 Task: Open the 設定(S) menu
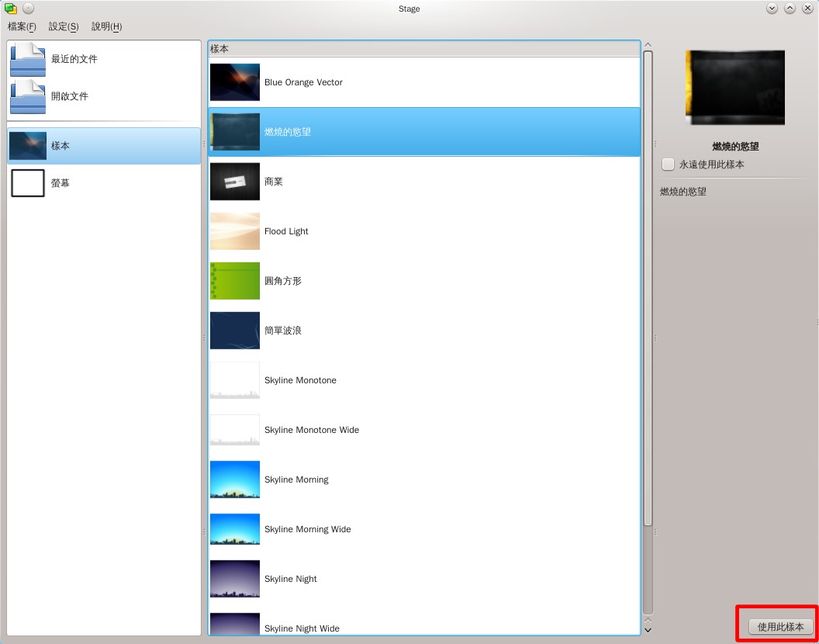coord(64,26)
